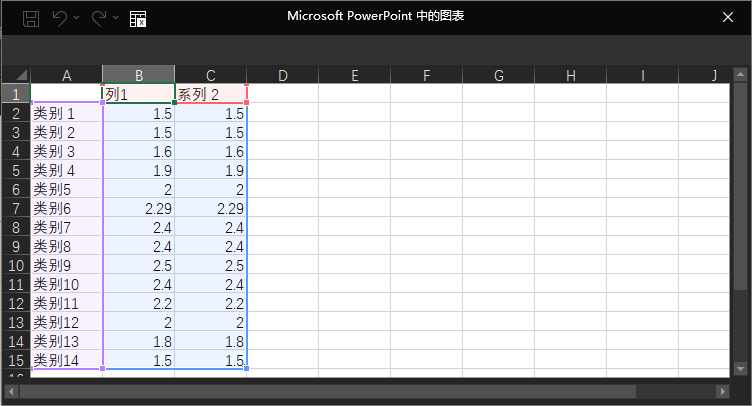Select value 2.29 in column C
752x406 pixels.
(x=211, y=208)
